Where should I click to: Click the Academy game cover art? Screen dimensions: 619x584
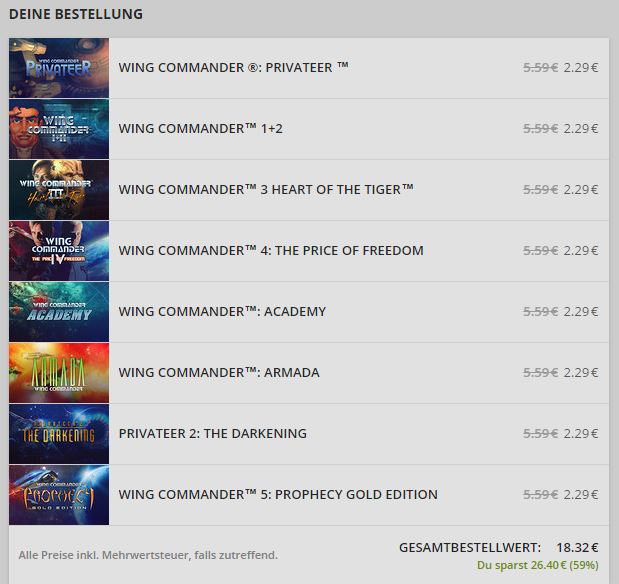[59, 312]
